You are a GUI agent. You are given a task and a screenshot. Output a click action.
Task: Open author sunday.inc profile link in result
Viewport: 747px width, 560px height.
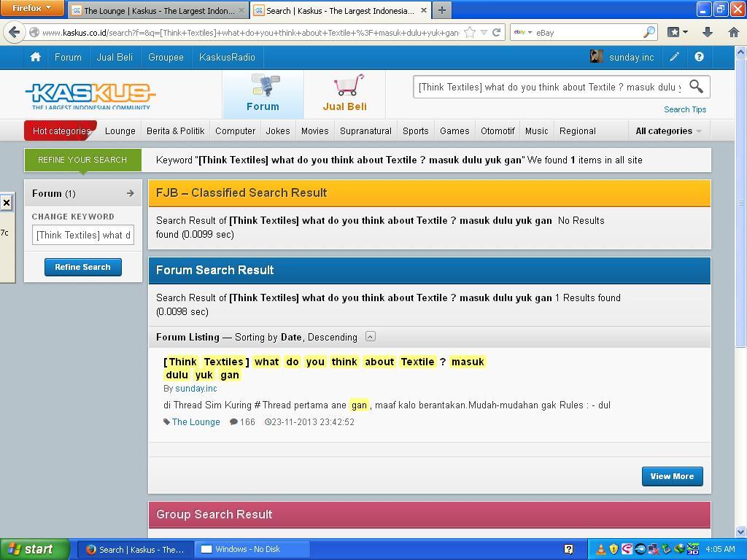coord(196,389)
